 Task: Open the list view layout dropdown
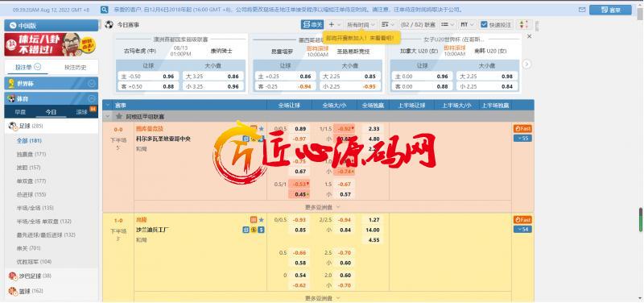point(448,25)
